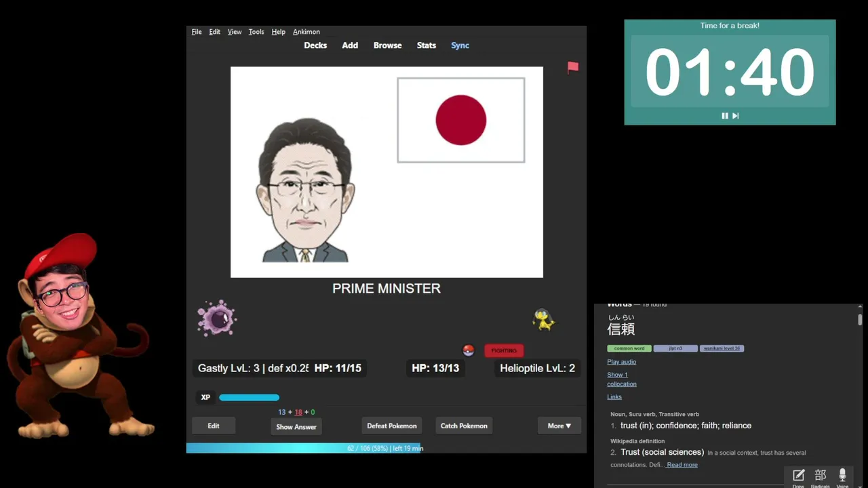
Task: Open the wanikani level 36 link
Action: click(x=722, y=348)
